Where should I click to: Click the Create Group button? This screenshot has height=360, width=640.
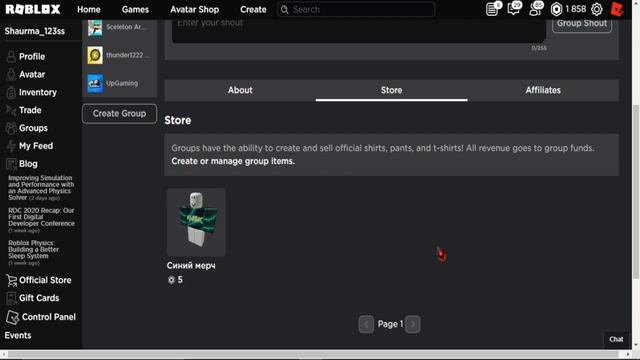point(119,113)
